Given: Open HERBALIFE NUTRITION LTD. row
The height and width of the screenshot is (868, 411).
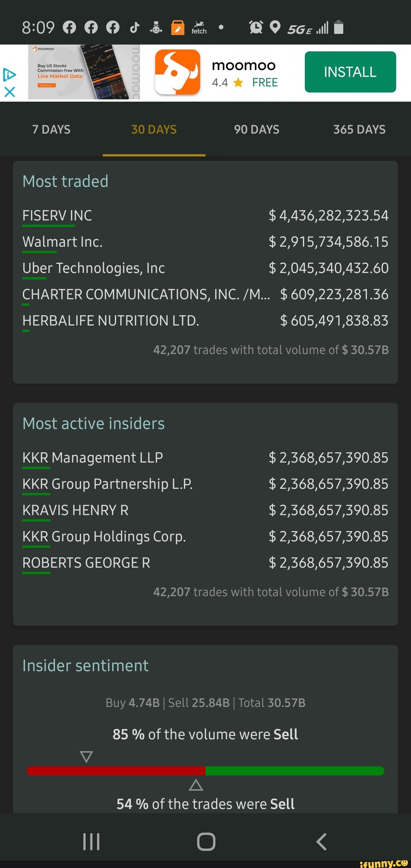Looking at the screenshot, I should tap(205, 321).
